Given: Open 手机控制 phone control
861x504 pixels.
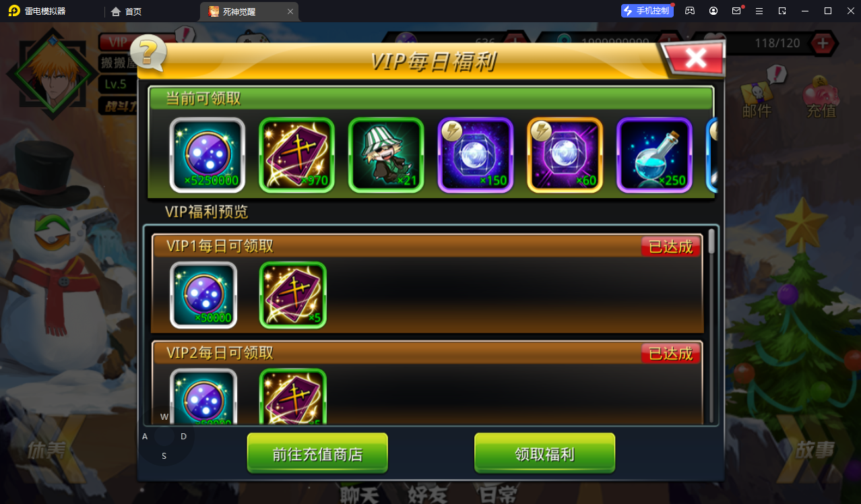Looking at the screenshot, I should pos(647,11).
